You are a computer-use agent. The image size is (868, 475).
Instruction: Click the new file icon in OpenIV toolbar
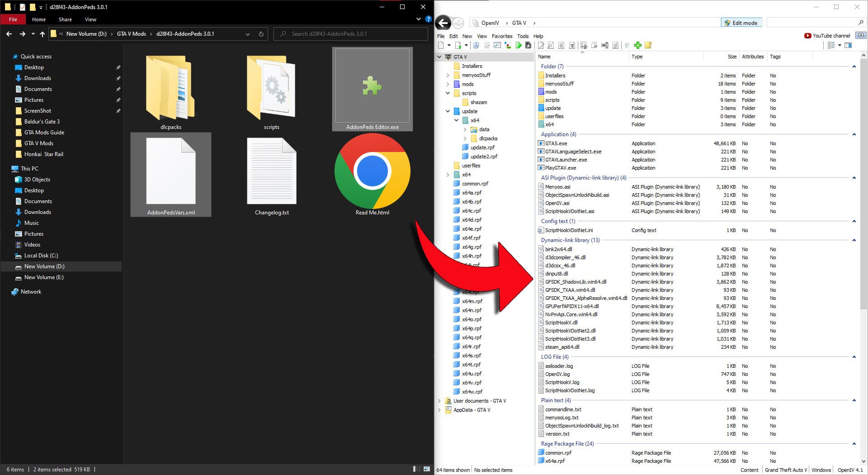pos(441,45)
